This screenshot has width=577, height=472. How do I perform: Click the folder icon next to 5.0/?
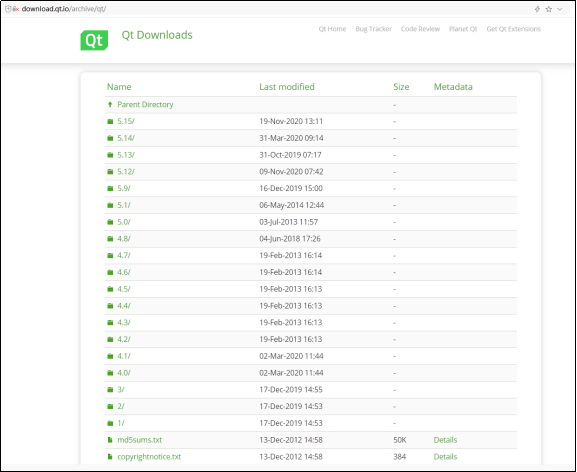click(x=110, y=222)
